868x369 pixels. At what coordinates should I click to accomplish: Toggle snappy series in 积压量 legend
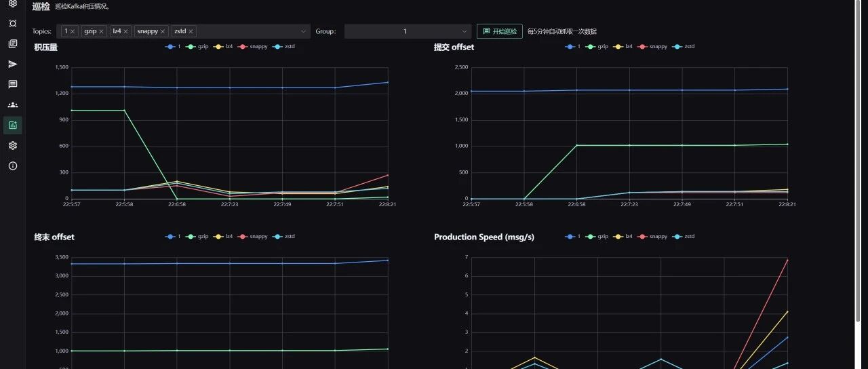pyautogui.click(x=252, y=47)
